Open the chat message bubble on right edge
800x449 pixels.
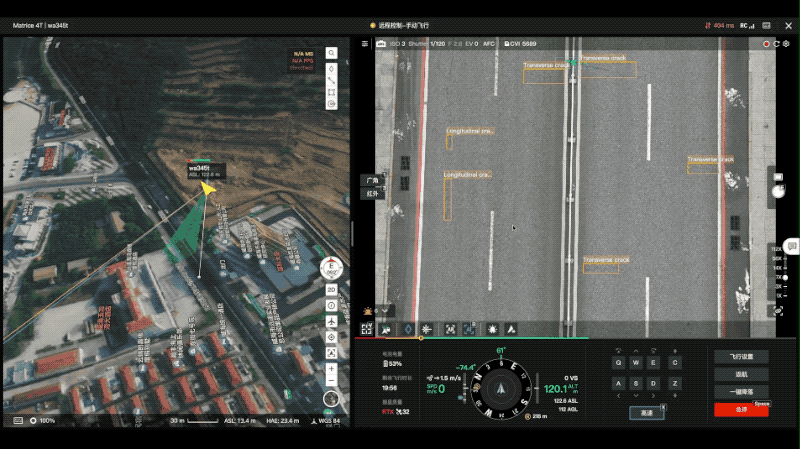pyautogui.click(x=792, y=246)
